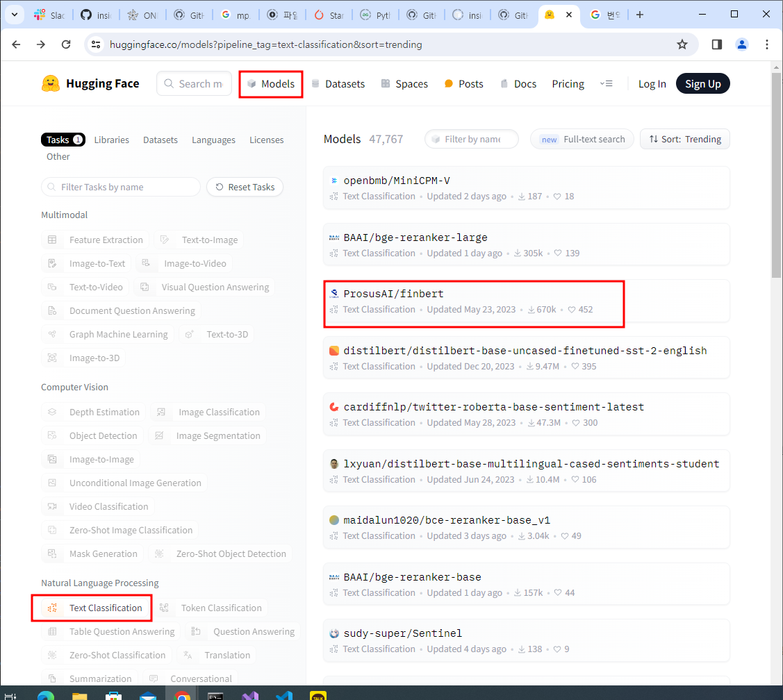
Task: Click the Question Answering task icon
Action: [x=196, y=631]
